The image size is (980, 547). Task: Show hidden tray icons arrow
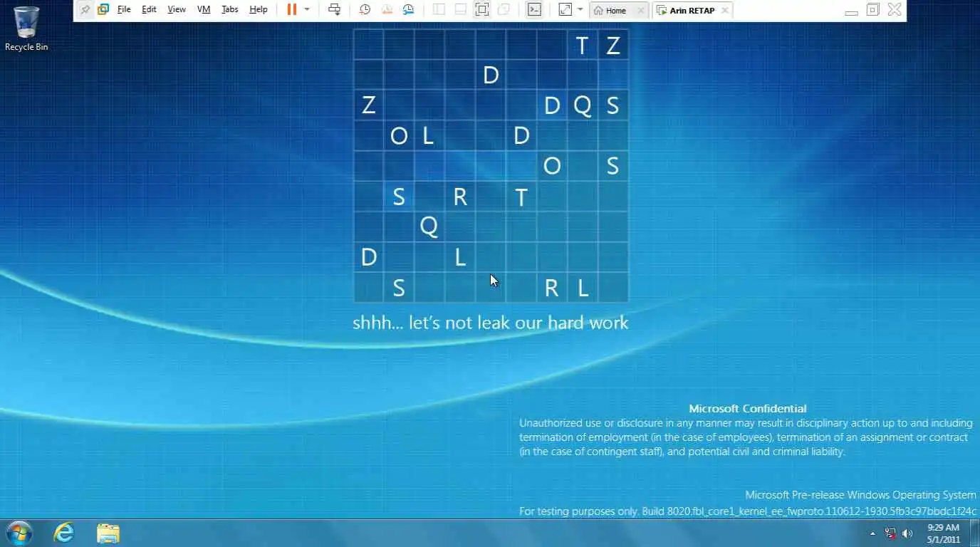pos(872,533)
